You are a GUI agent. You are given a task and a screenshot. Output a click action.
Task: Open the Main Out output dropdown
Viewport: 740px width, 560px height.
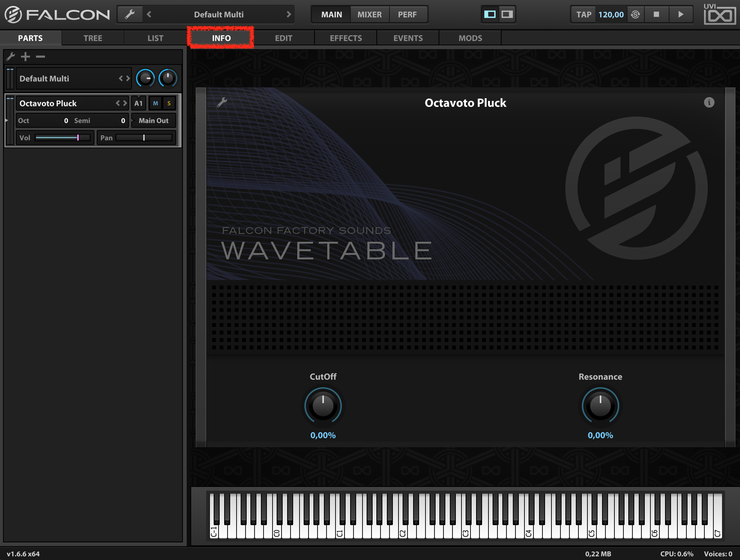[x=154, y=121]
